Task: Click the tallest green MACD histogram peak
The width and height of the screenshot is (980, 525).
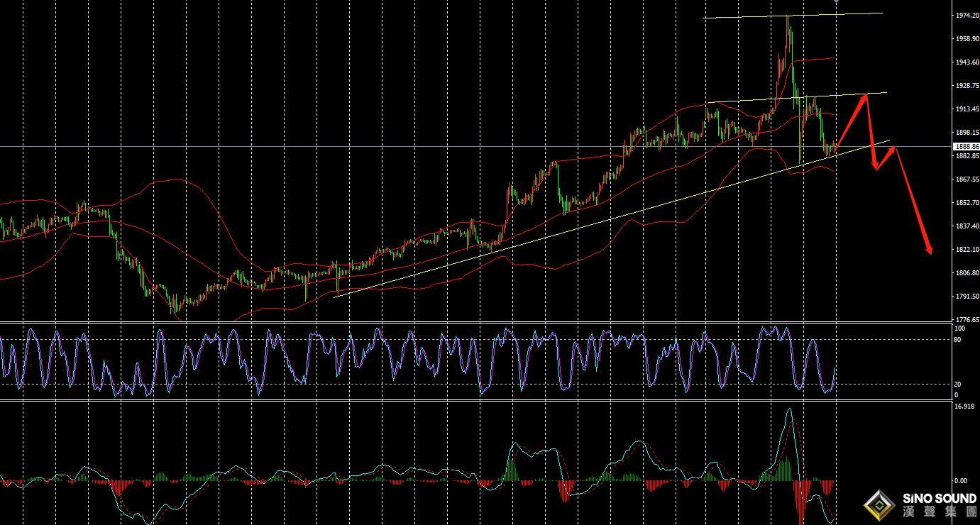Action: (x=785, y=467)
